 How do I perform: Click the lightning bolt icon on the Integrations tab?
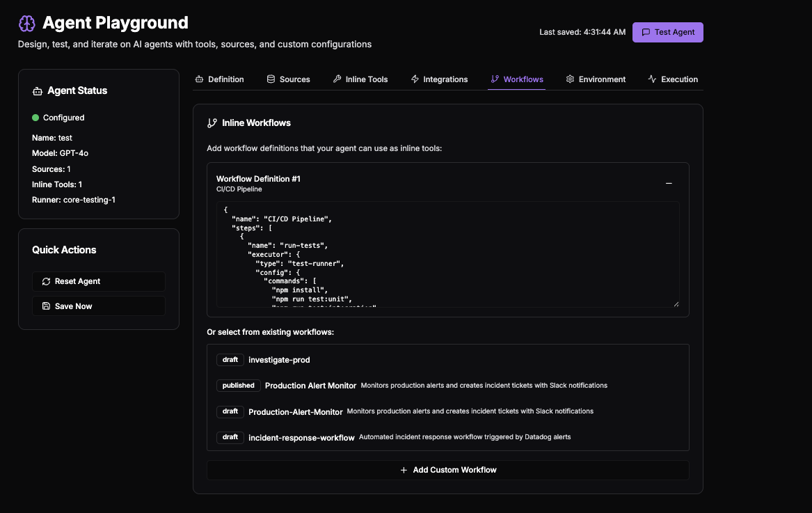click(x=415, y=79)
